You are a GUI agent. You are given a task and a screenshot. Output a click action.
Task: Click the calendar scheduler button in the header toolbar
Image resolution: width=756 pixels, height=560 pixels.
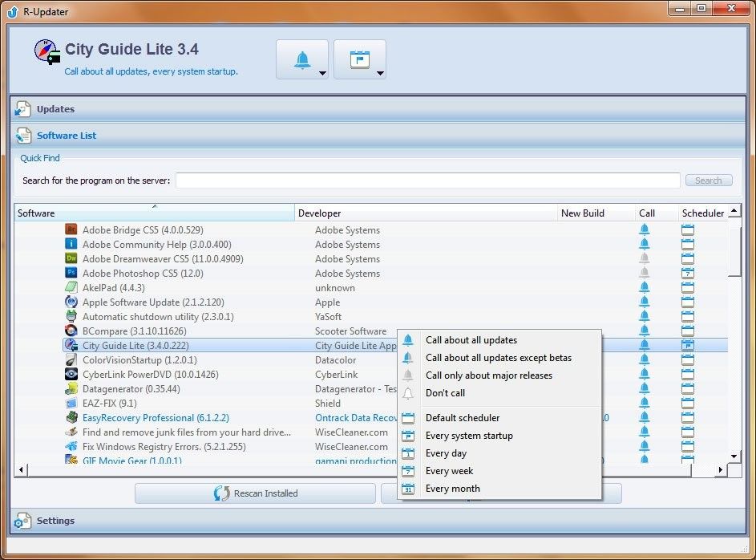pyautogui.click(x=360, y=59)
